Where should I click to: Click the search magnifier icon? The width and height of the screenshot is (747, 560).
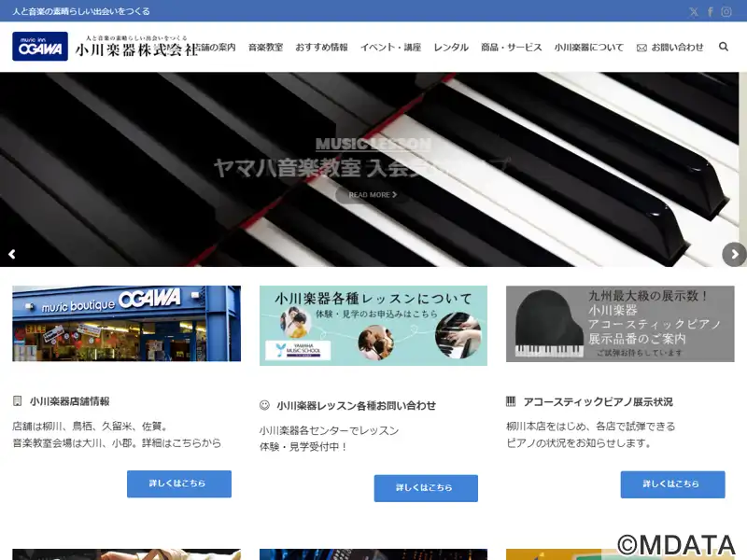724,47
